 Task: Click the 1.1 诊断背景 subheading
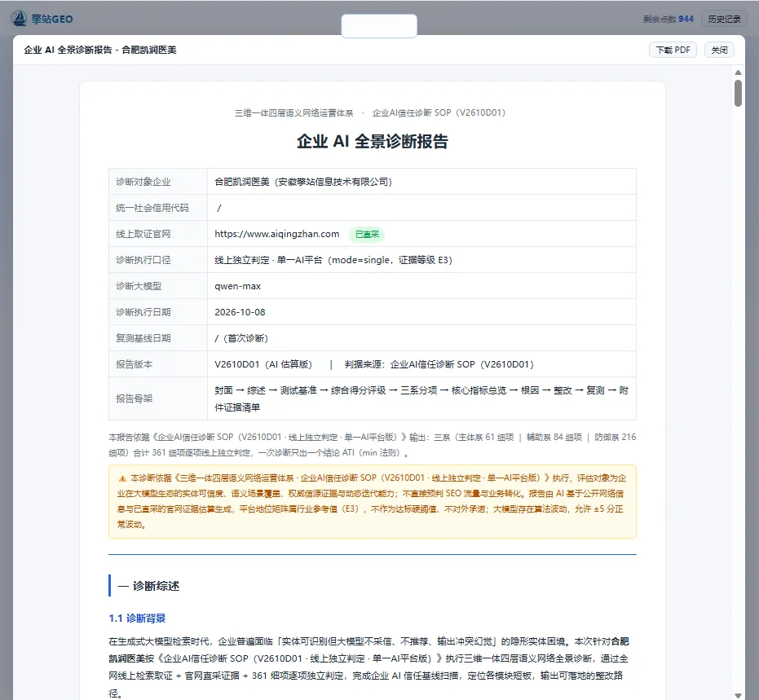click(137, 619)
